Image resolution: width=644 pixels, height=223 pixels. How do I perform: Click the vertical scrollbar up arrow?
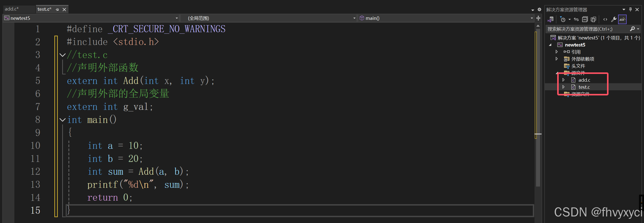click(x=538, y=26)
